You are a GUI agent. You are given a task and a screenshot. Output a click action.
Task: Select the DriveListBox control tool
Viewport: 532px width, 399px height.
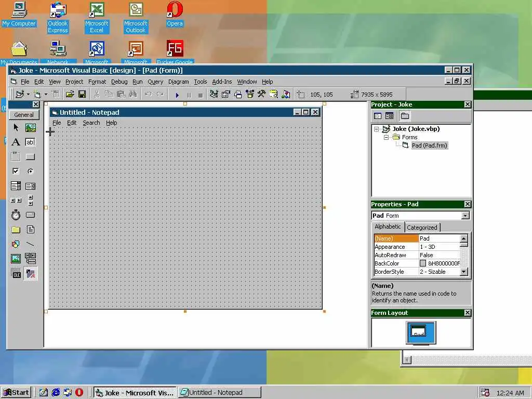[31, 215]
